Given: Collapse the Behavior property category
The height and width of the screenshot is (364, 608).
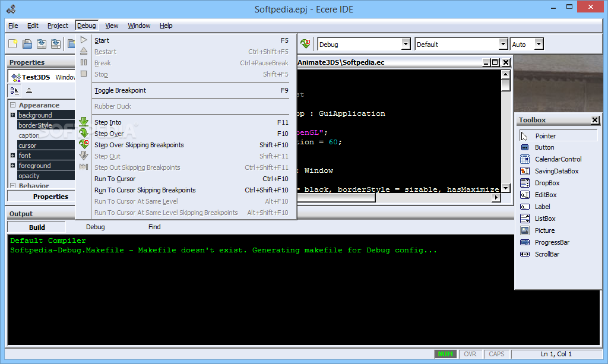Looking at the screenshot, I should tap(13, 186).
